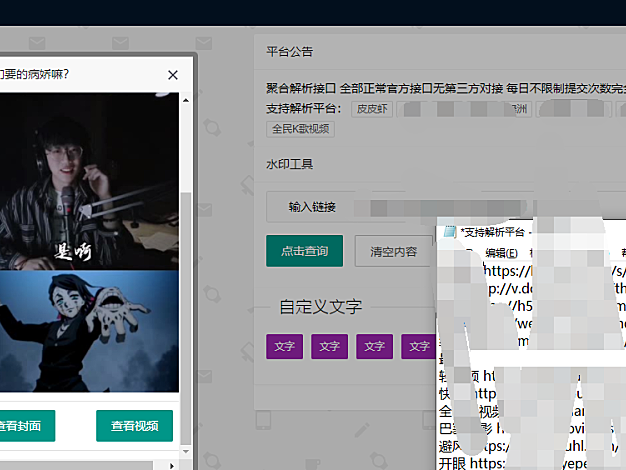Click the third purple 文字 button

tap(374, 346)
